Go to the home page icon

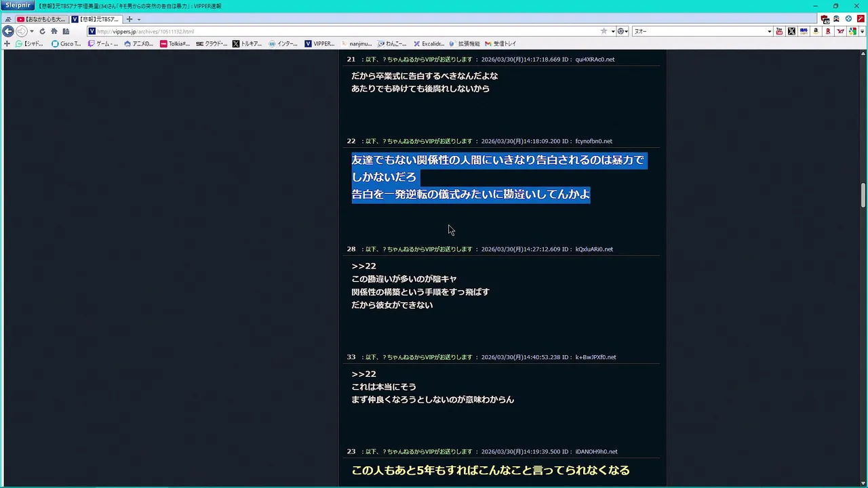click(x=54, y=31)
